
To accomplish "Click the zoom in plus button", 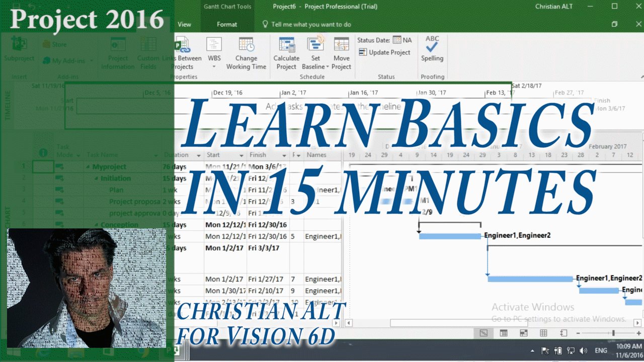I will pos(639,333).
